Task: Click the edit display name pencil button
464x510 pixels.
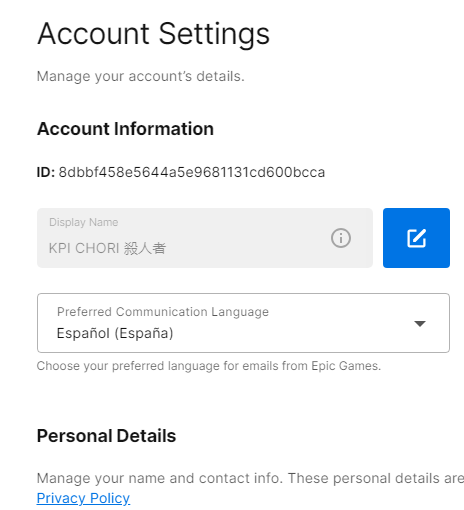Action: pyautogui.click(x=416, y=238)
